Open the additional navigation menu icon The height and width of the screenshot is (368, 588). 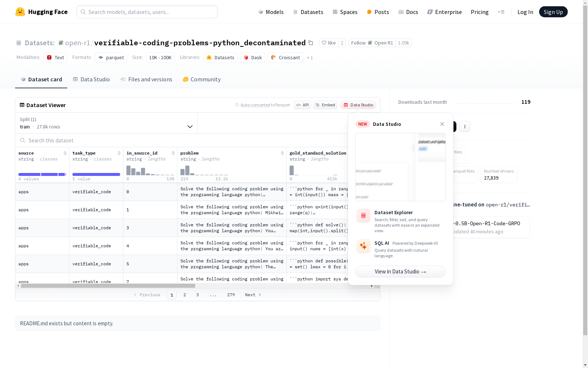[x=501, y=12]
